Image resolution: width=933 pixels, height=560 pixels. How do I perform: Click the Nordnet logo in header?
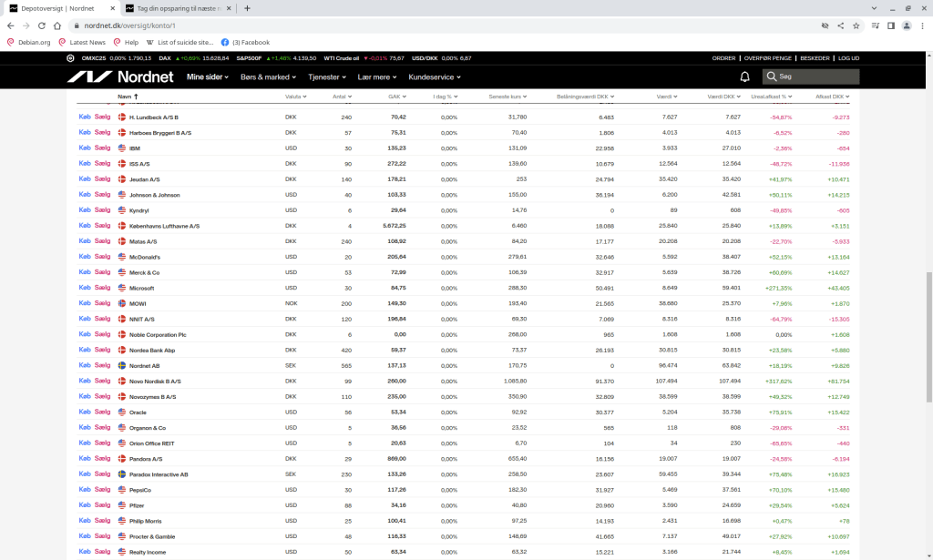pos(119,77)
